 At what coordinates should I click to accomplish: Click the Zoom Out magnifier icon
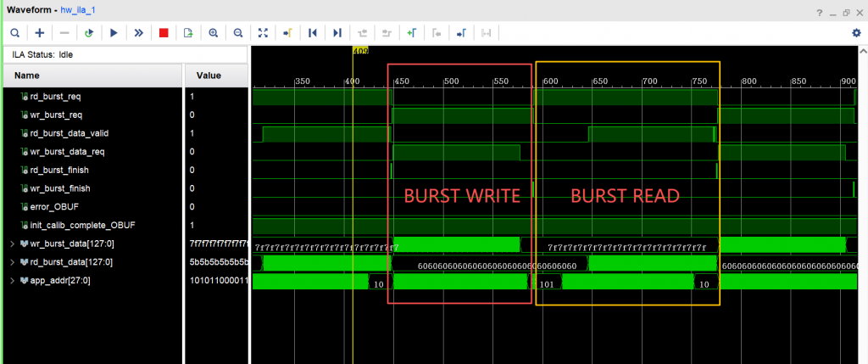[x=238, y=33]
